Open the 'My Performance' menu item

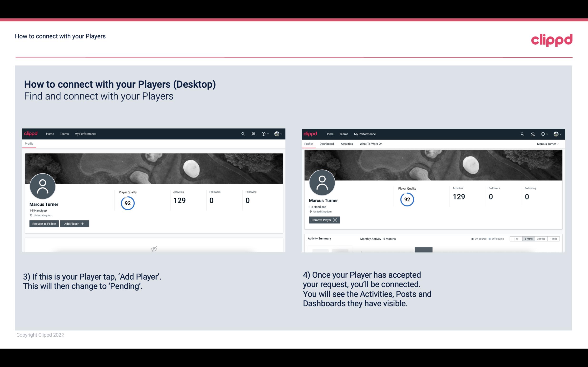pyautogui.click(x=85, y=133)
